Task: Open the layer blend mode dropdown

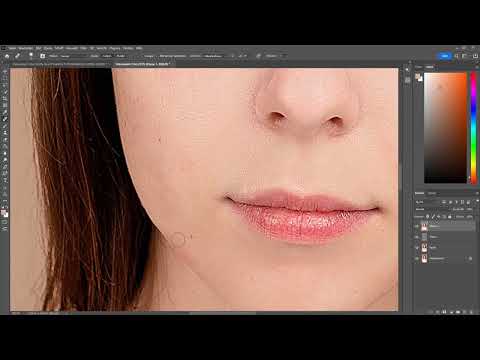Action: 430,209
